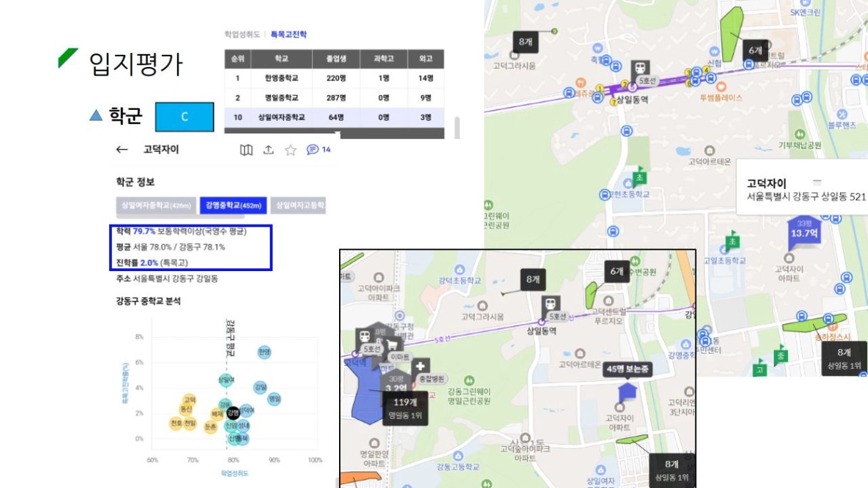Click the 학력 79.7% line
The height and width of the screenshot is (488, 868).
181,232
